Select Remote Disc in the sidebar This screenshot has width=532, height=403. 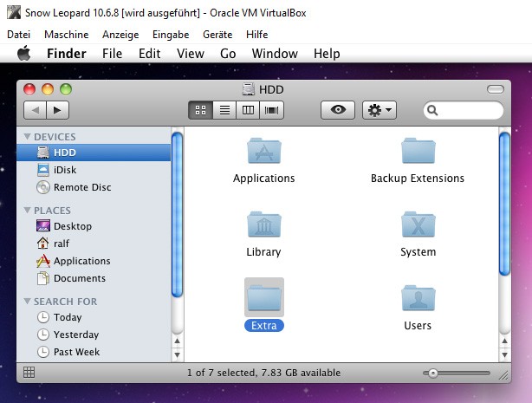pos(94,187)
